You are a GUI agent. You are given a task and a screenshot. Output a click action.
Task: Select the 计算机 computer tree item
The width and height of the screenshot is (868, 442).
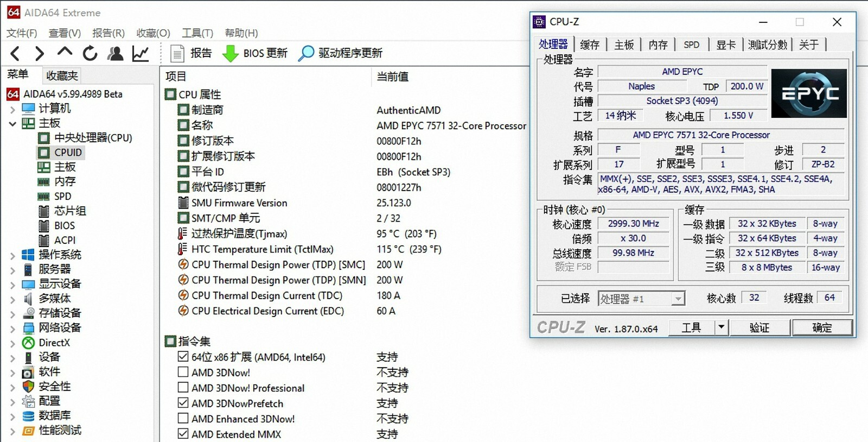pos(47,109)
